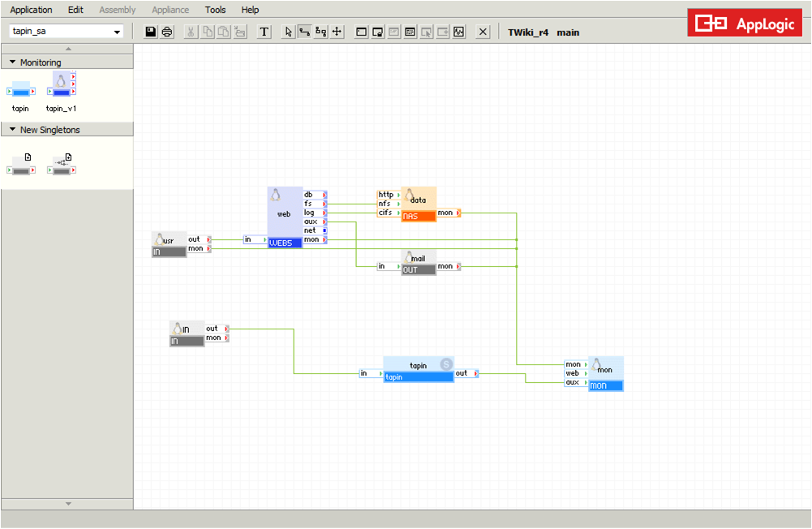Open the Application menu
This screenshot has width=812, height=529.
[x=31, y=10]
